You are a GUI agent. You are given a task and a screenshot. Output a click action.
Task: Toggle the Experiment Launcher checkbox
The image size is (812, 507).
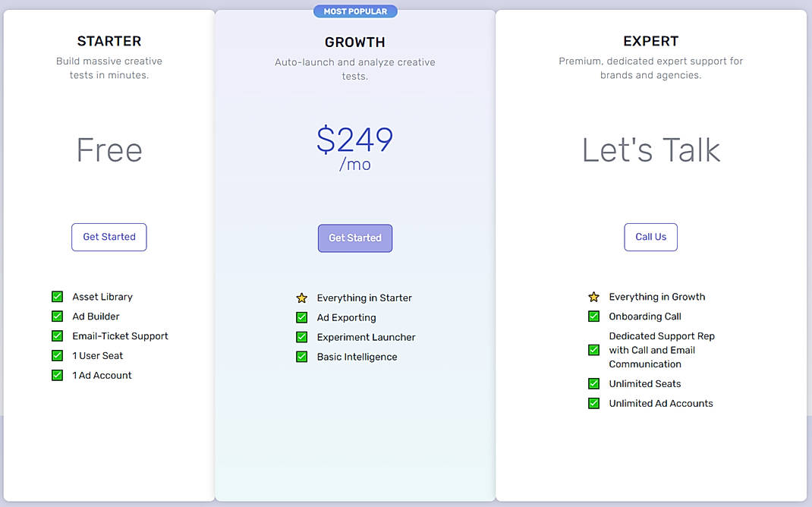click(x=302, y=337)
